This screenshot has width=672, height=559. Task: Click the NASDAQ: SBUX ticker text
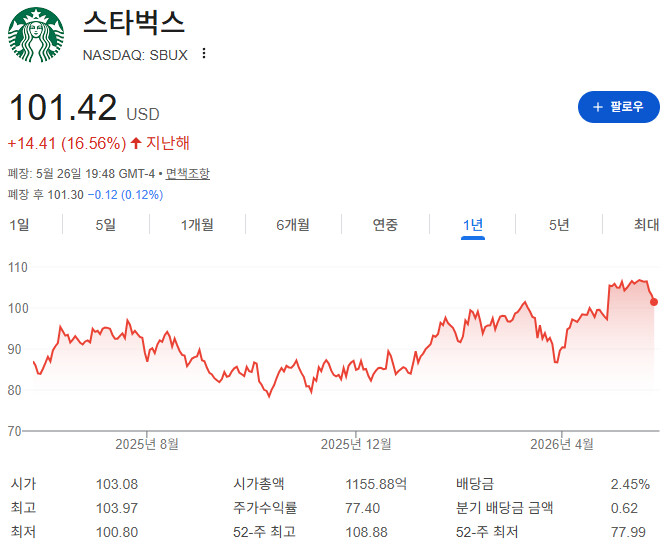(135, 55)
